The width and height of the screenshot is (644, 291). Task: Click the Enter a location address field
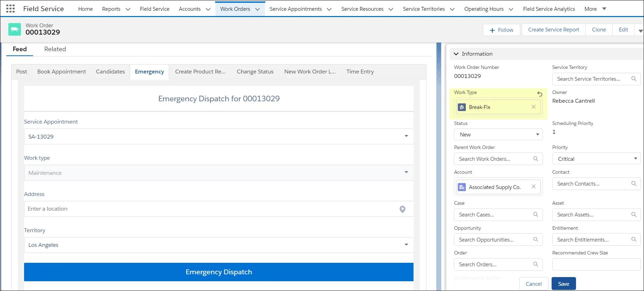(x=219, y=209)
